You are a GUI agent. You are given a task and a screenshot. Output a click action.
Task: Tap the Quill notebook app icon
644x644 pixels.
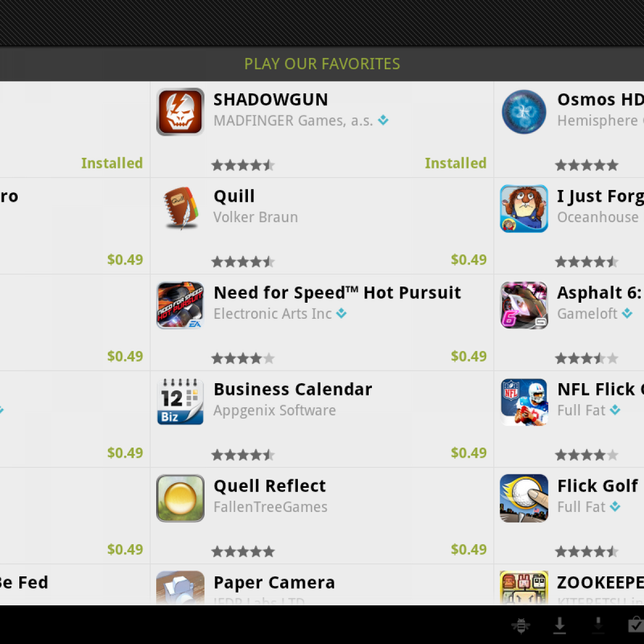(x=180, y=208)
